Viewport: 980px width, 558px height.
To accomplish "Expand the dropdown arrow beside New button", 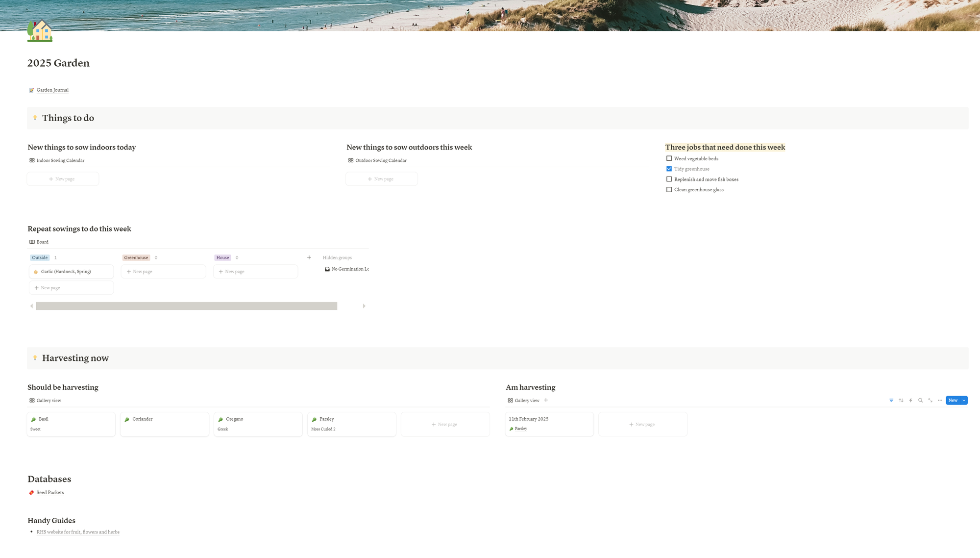I will [x=964, y=401].
